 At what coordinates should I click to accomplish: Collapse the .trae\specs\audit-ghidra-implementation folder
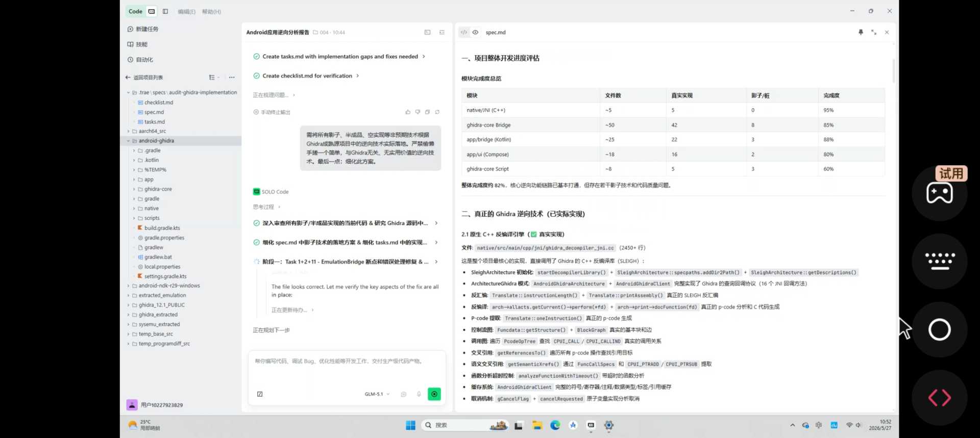click(x=128, y=93)
